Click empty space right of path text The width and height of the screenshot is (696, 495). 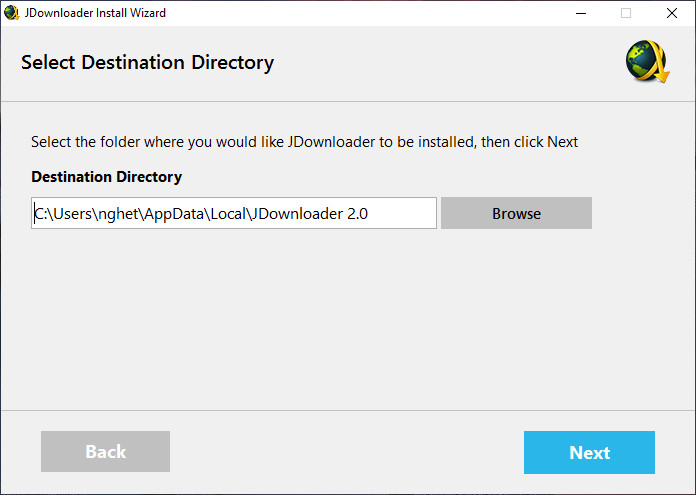pyautogui.click(x=405, y=213)
